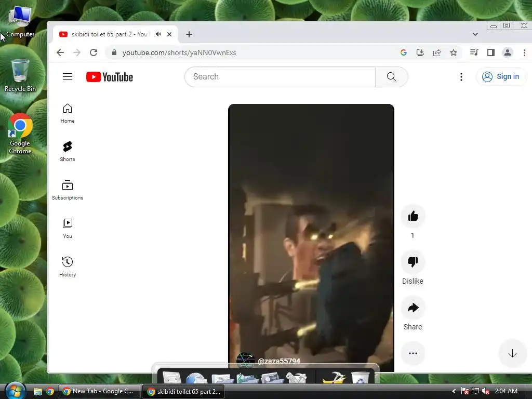This screenshot has width=532, height=399.
Task: Open Chrome profile avatar button
Action: pyautogui.click(x=507, y=52)
